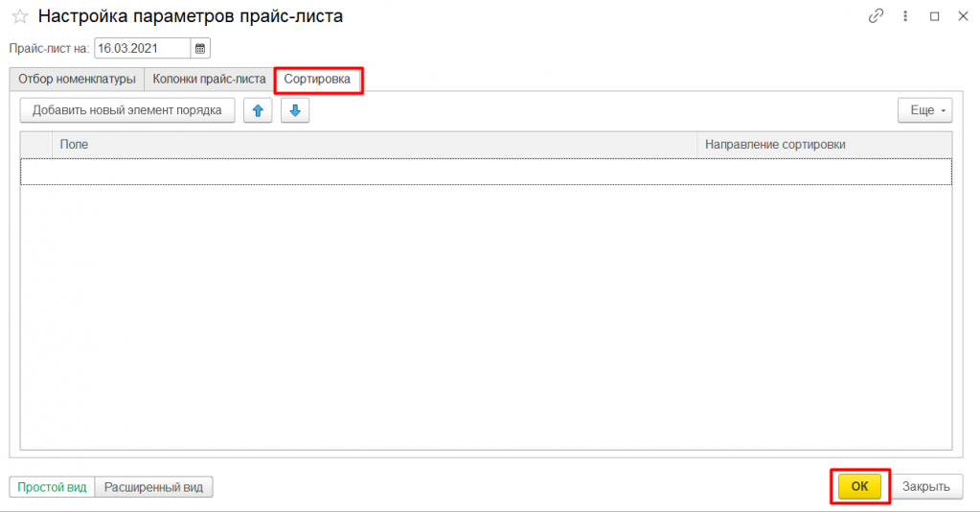Open the three-dot window menu
980x512 pixels.
(904, 16)
